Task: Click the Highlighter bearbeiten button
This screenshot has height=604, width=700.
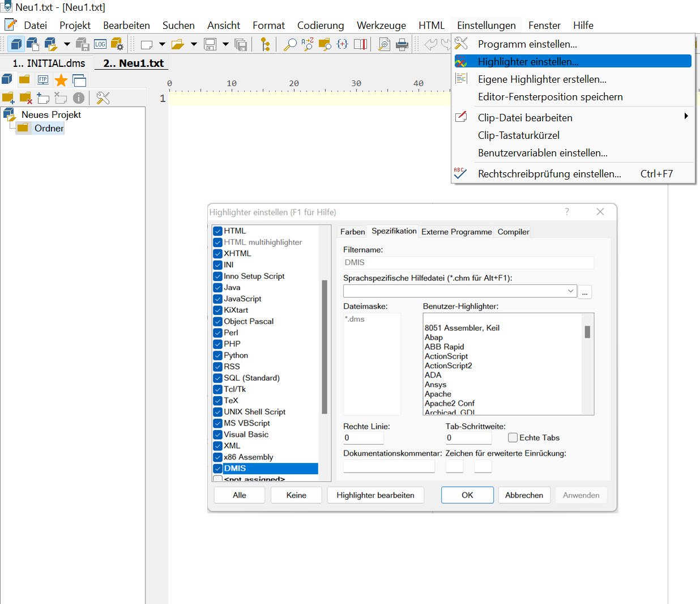Action: coord(375,495)
